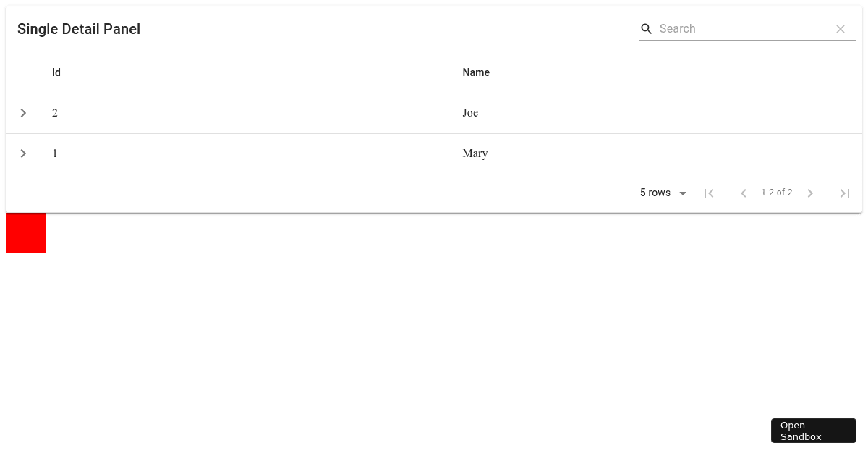868x456 pixels.
Task: Click the previous page arrow icon
Action: click(x=744, y=193)
